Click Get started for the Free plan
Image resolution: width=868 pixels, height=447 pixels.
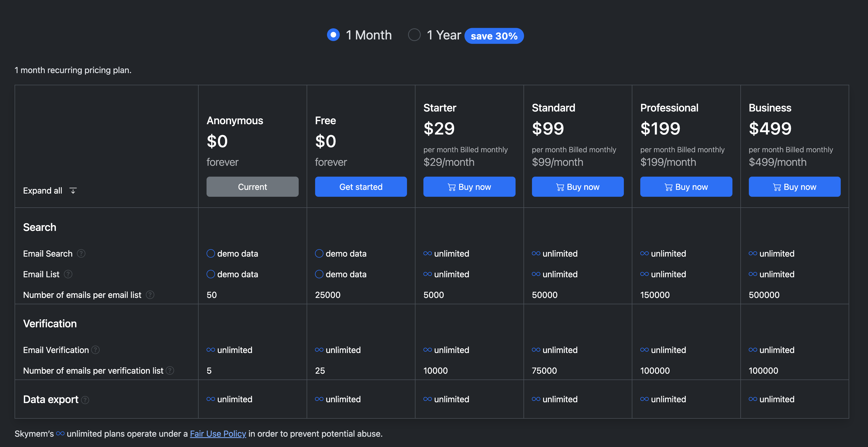click(361, 187)
